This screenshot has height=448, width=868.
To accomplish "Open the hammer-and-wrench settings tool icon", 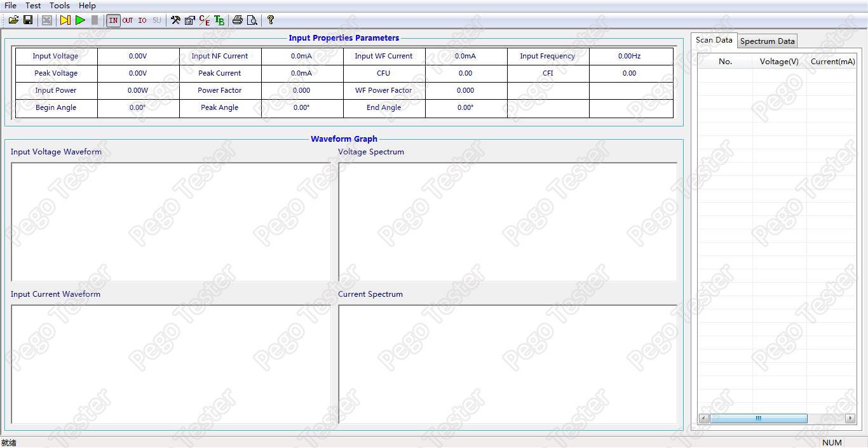I will (x=175, y=20).
